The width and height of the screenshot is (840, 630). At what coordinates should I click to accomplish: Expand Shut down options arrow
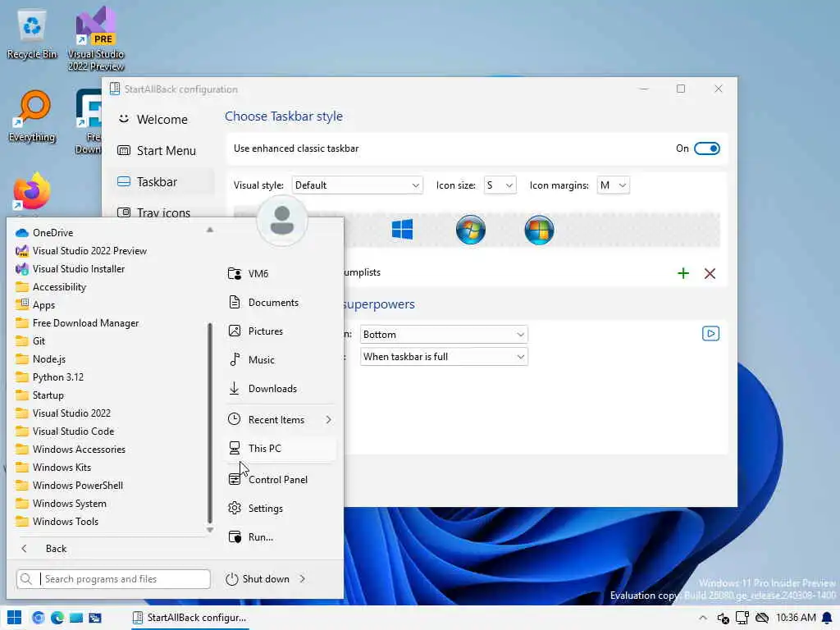point(303,578)
